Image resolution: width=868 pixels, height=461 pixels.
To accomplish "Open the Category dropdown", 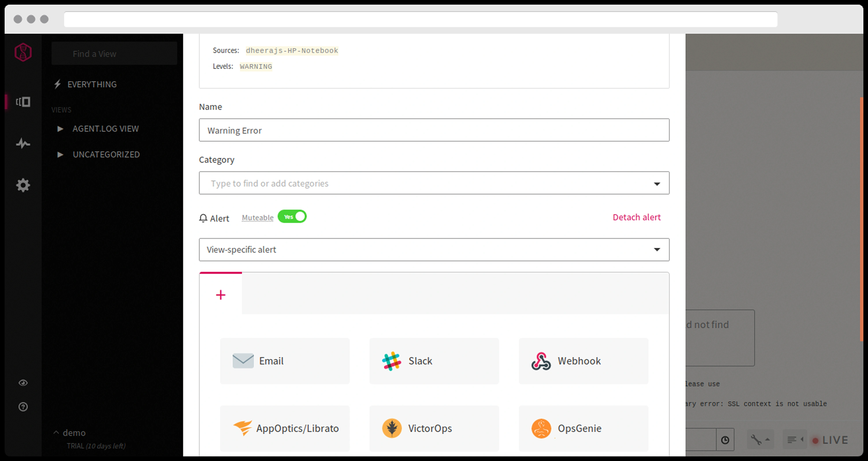I will point(434,183).
